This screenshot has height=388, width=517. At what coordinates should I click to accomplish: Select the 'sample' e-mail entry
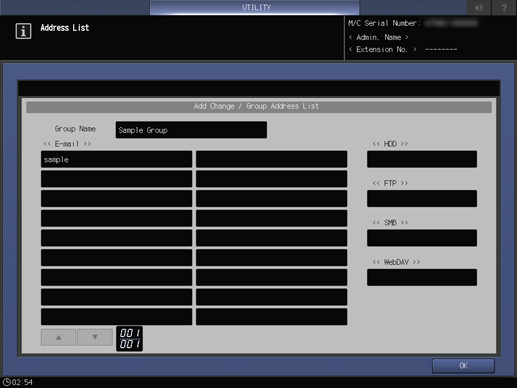point(116,159)
